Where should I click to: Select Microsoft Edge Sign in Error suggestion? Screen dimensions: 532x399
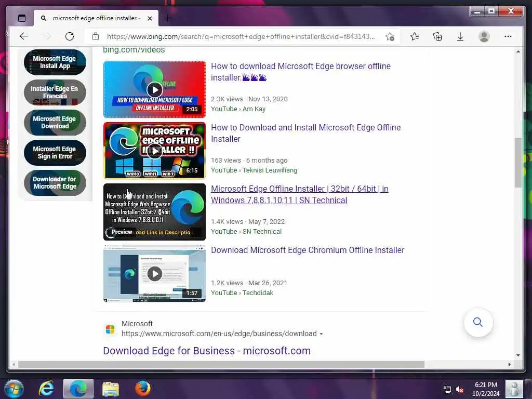coord(55,153)
